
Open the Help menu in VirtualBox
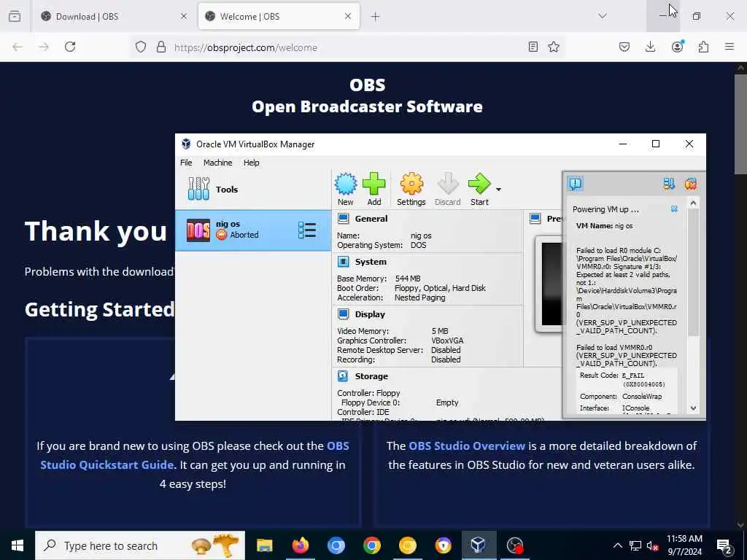251,163
